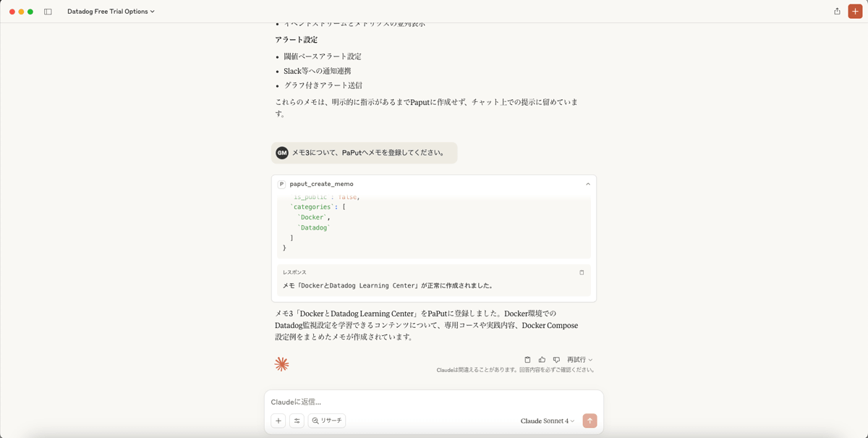Screen dimensions: 868x438
Task: Retry the response with the 再試行 button
Action: (577, 360)
